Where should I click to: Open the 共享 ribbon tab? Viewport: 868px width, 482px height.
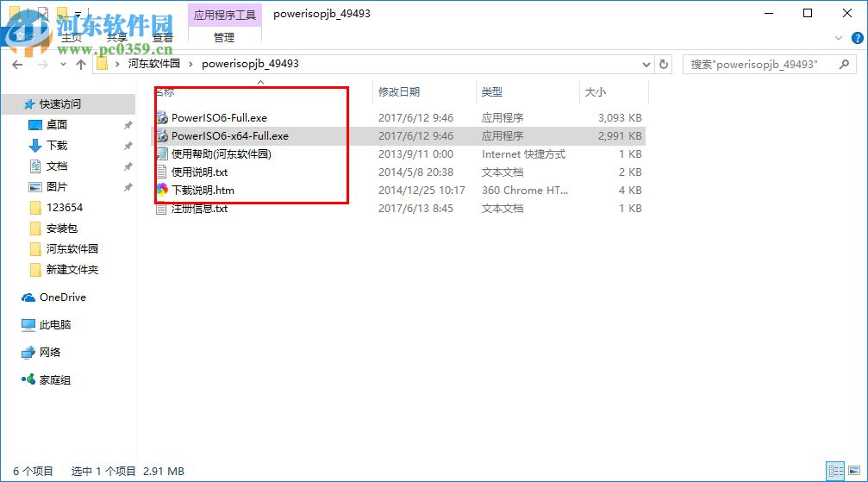(x=117, y=38)
